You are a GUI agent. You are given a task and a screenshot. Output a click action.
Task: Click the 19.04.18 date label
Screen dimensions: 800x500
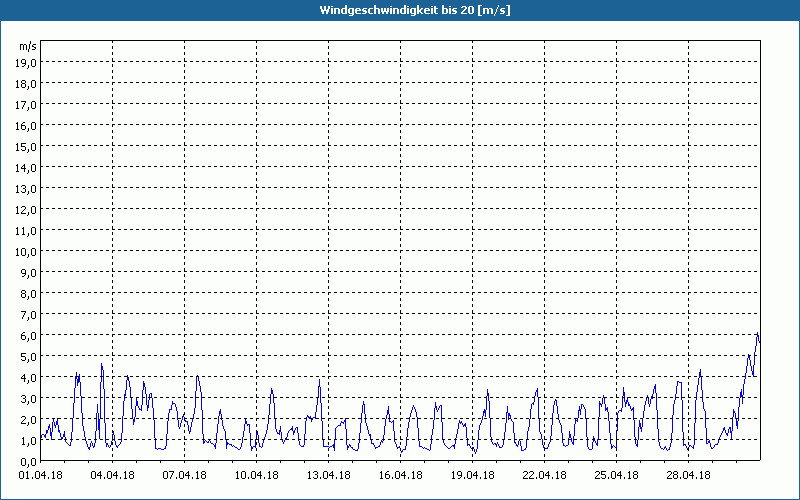[472, 475]
